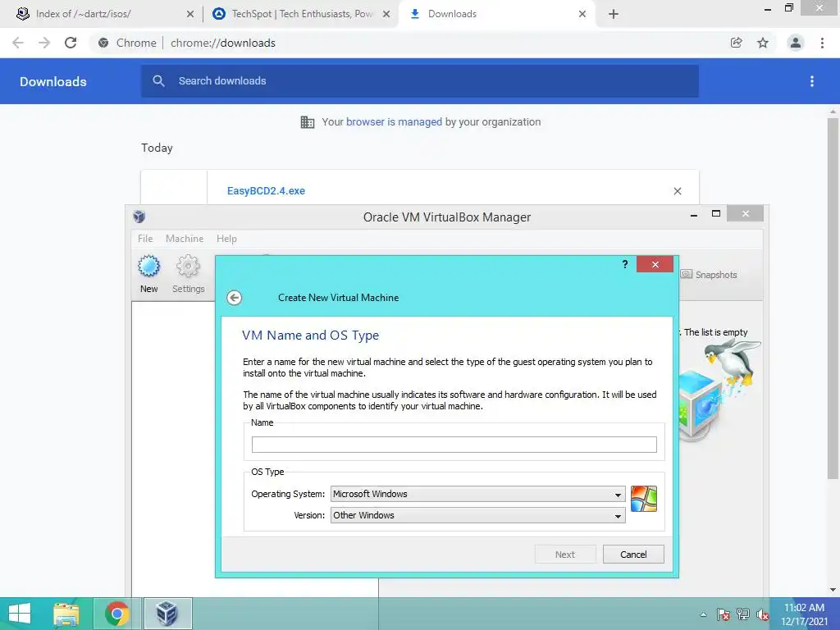This screenshot has width=840, height=630.
Task: Click the VirtualBox taskbar icon
Action: coord(167,614)
